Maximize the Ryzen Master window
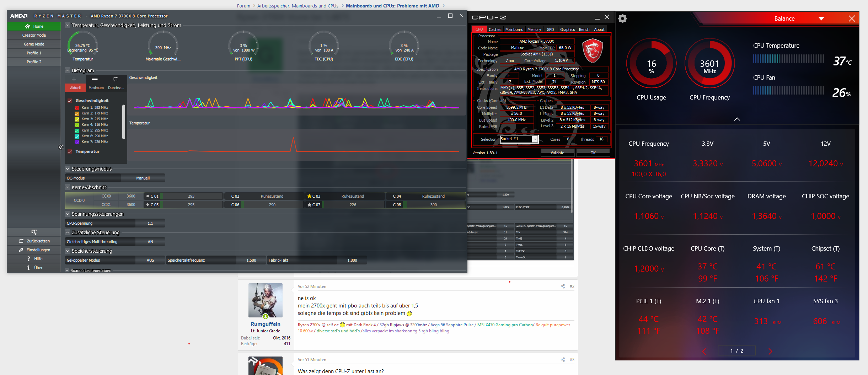 (450, 16)
